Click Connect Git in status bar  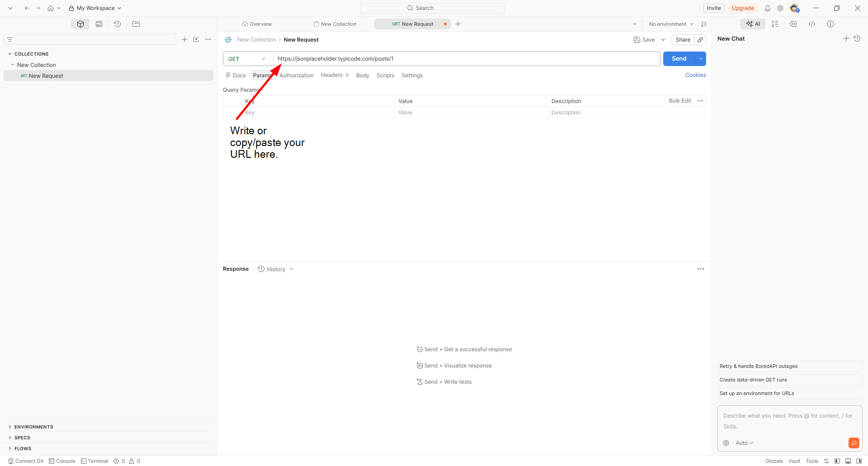pyautogui.click(x=26, y=461)
